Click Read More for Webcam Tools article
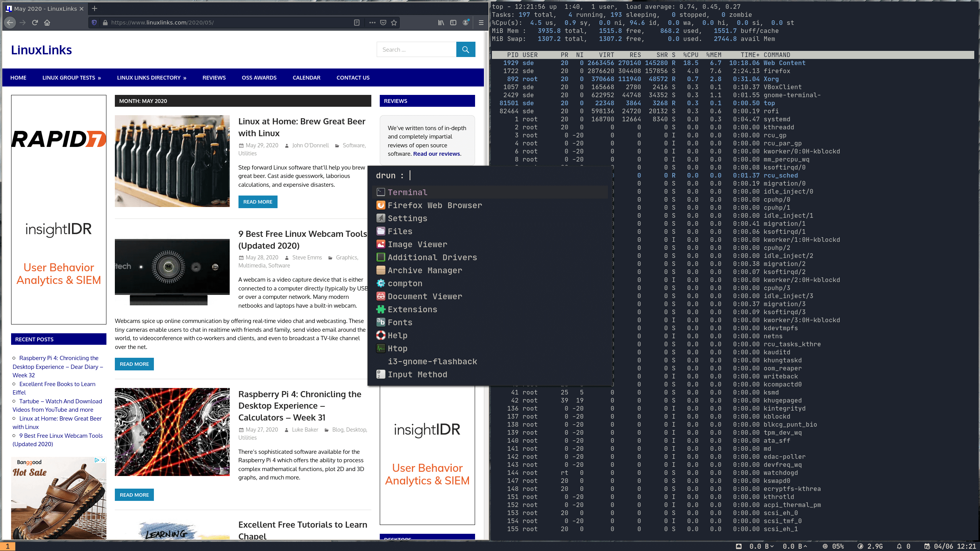980x551 pixels. click(134, 364)
